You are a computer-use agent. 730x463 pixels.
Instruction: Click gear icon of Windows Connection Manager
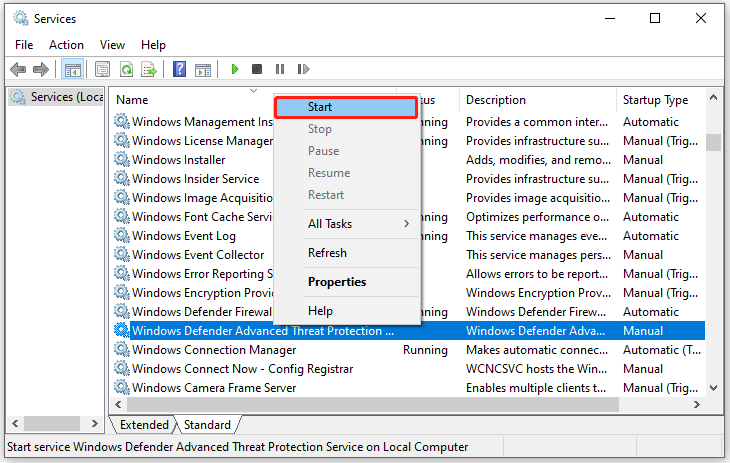coord(122,349)
